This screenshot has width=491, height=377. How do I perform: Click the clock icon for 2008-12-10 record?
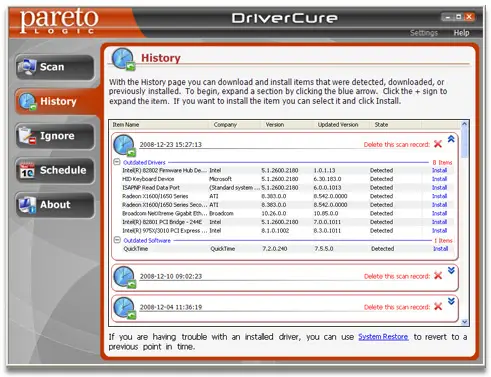coord(125,277)
